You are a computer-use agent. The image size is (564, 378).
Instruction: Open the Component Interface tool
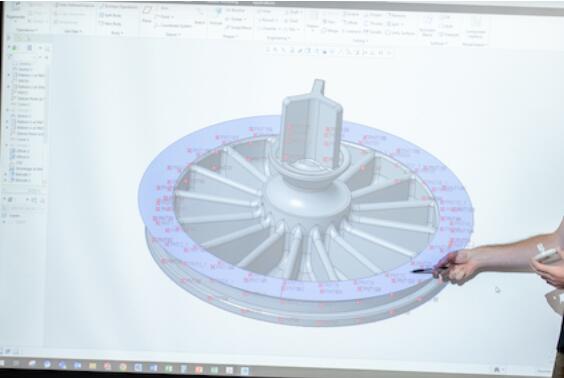(x=476, y=27)
